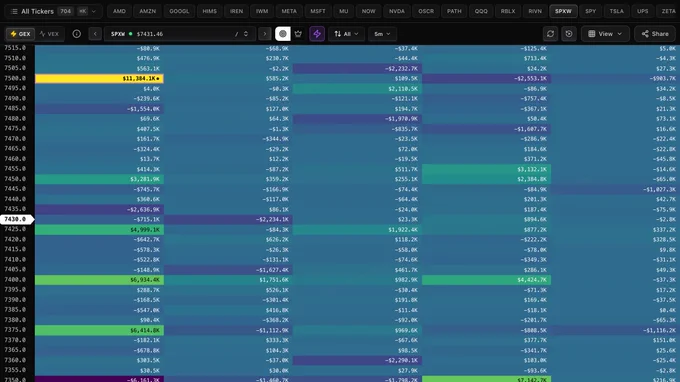Click the 7400.0 strike label
Image resolution: width=680 pixels, height=382 pixels.
click(x=15, y=280)
